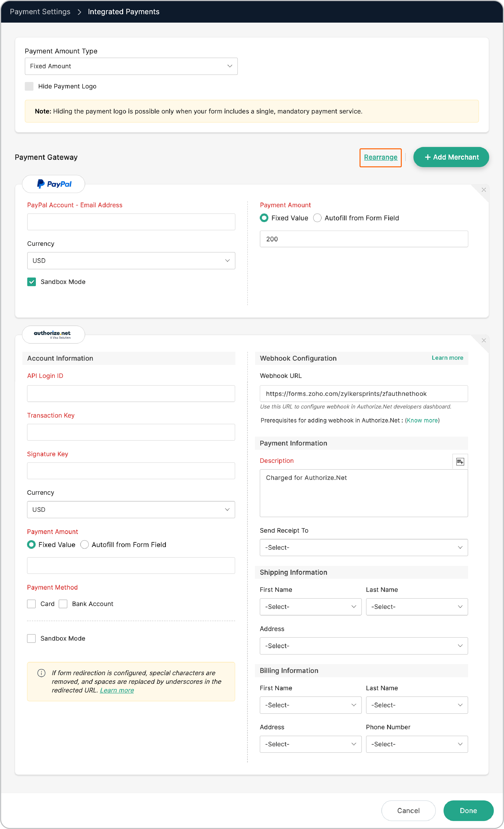Click the authorize.net logo badge

[53, 334]
